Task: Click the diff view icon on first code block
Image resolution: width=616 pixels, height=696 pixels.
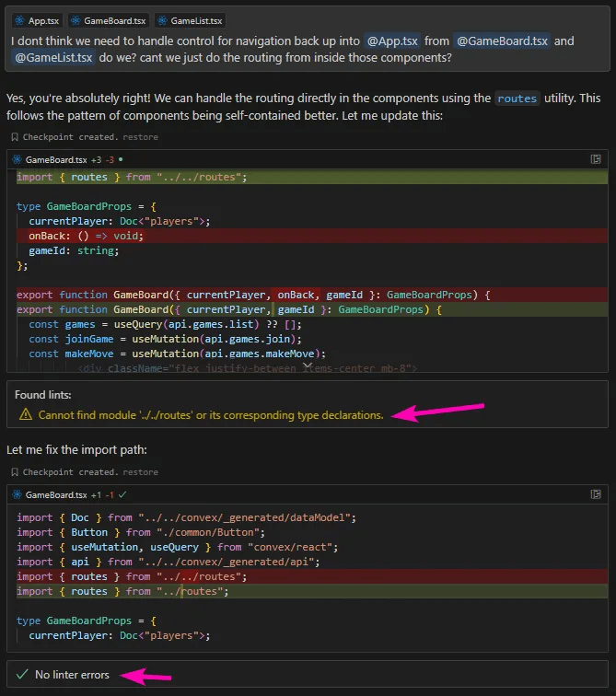Action: coord(596,159)
